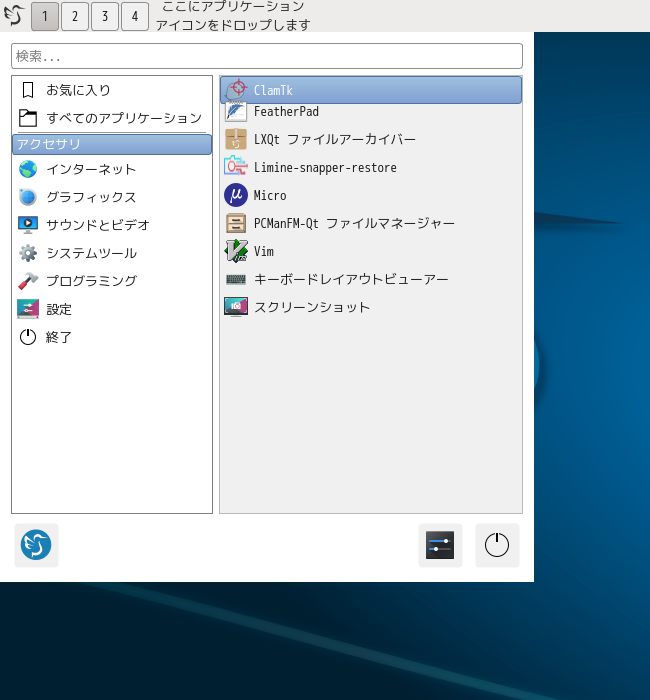Launch Vim from its green icon
650x700 pixels.
point(236,251)
